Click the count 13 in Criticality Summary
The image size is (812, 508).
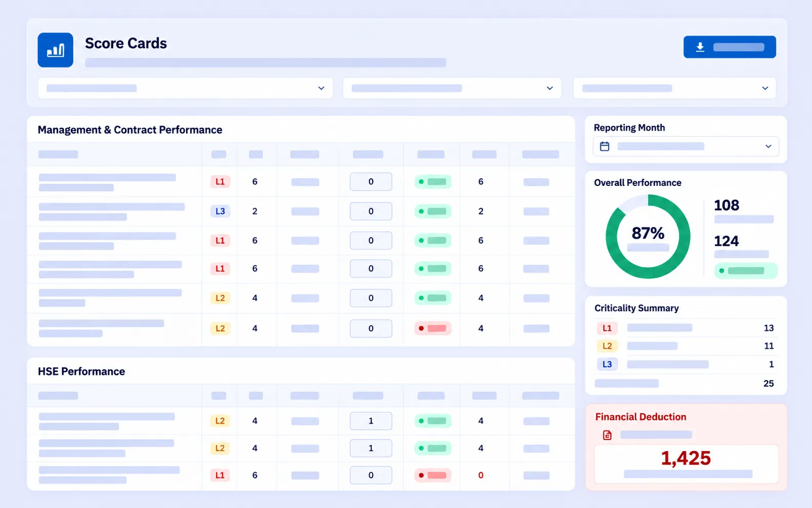768,328
